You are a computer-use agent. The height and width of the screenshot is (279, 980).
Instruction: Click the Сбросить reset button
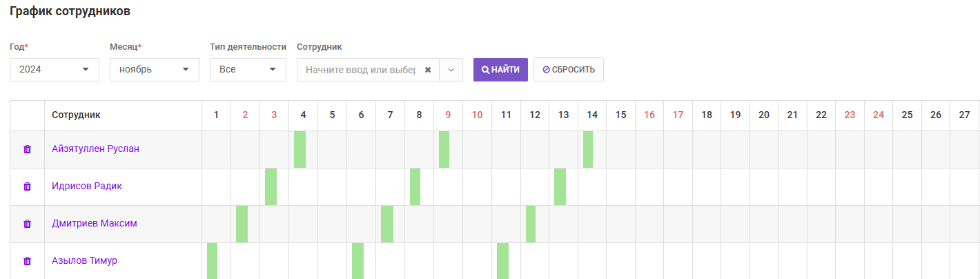(569, 70)
